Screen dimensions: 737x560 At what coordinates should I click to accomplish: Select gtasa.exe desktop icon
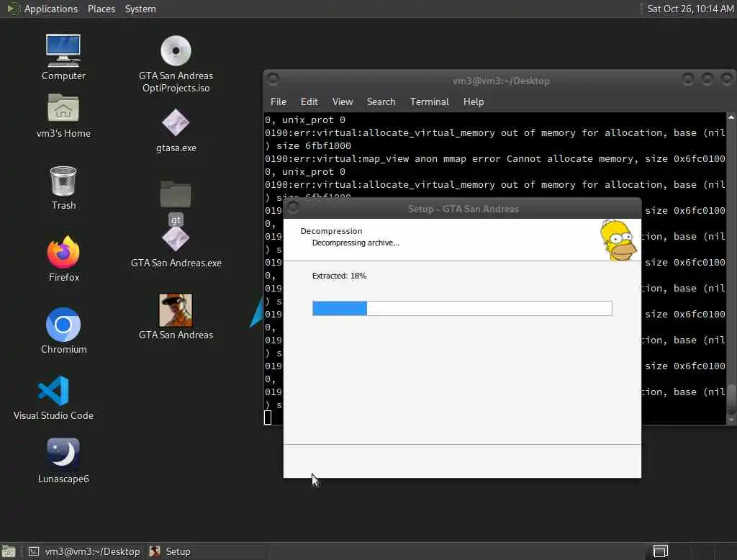[176, 130]
